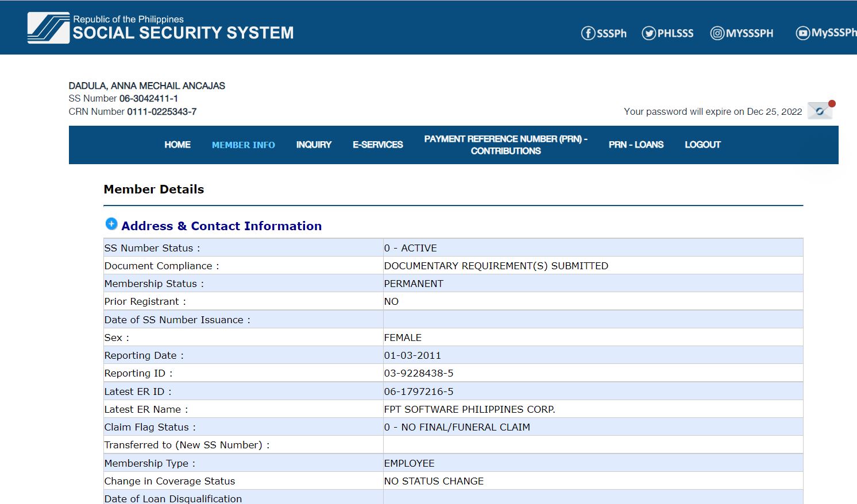The image size is (857, 504).
Task: Open the MYSSSPH Instagram icon
Action: (717, 33)
